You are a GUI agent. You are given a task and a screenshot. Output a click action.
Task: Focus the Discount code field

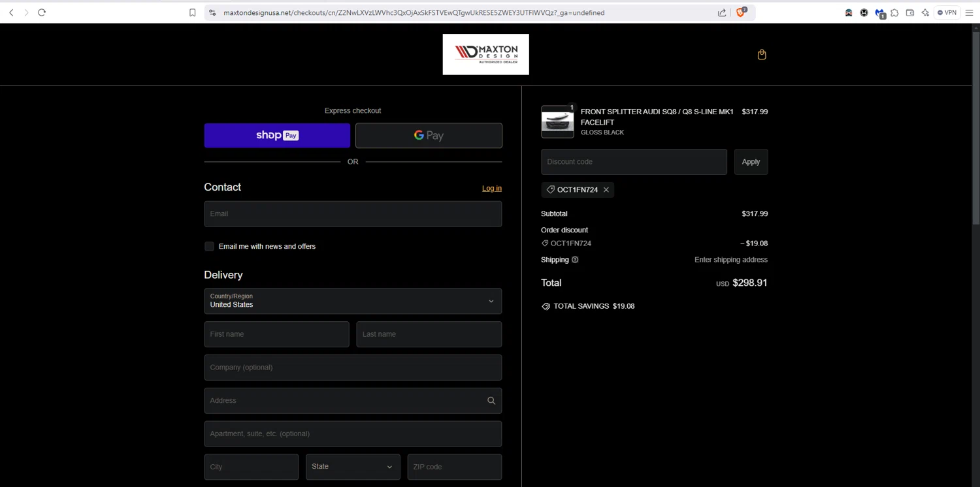coord(634,162)
